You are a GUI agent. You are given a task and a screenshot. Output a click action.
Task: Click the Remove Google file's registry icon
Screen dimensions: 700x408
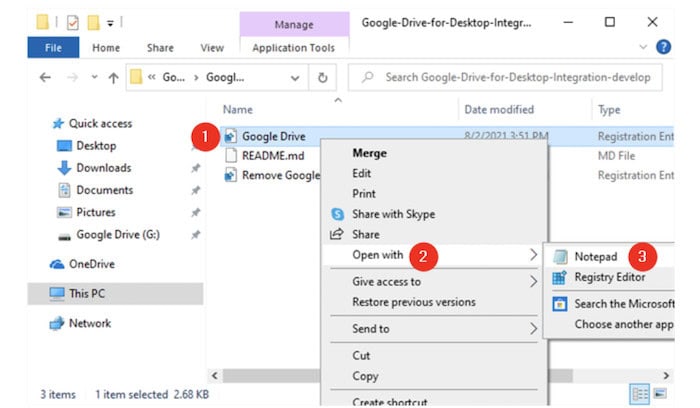tap(230, 175)
